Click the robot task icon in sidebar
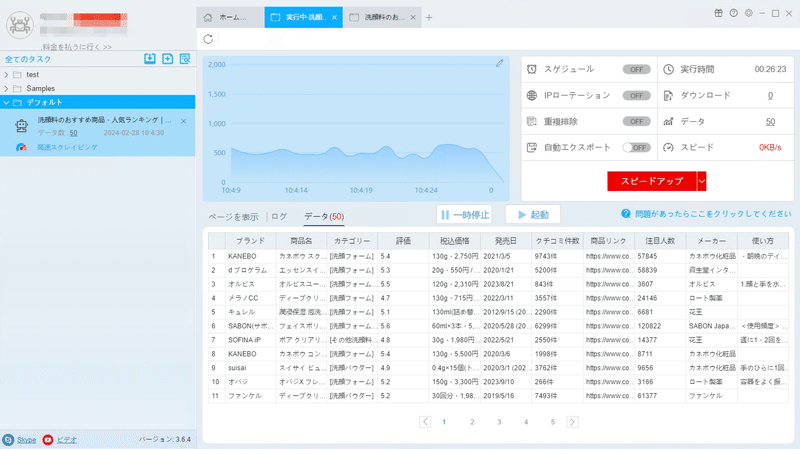 [x=21, y=126]
